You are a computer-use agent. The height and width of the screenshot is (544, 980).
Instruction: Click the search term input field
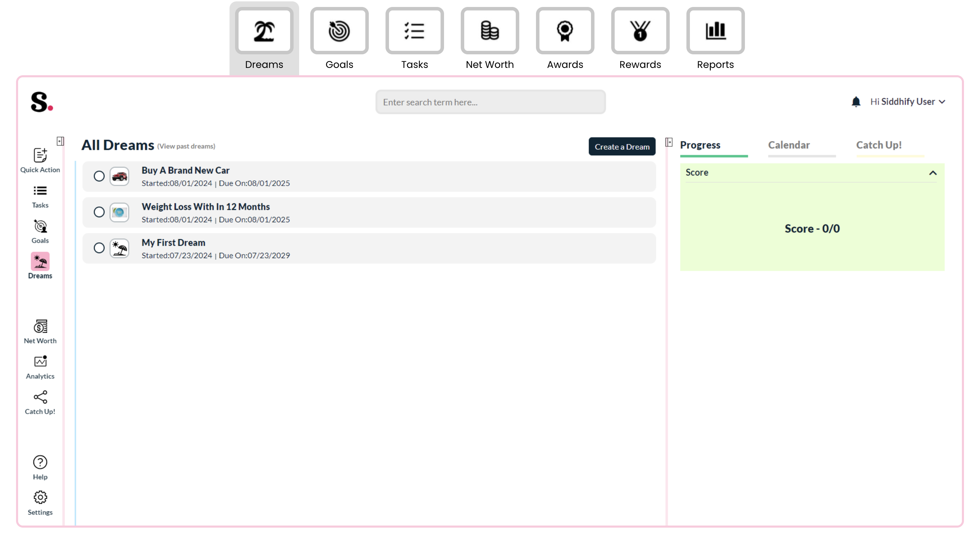tap(490, 102)
